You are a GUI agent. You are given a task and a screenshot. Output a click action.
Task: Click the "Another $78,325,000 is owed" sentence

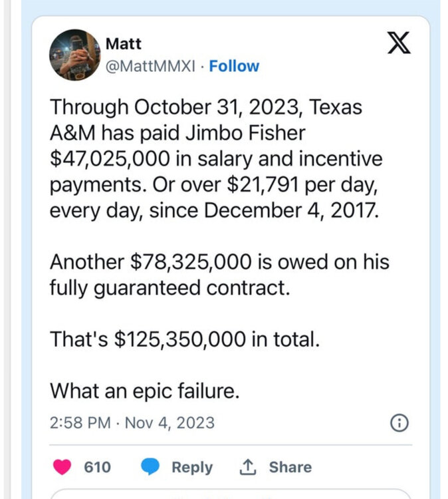point(219,261)
